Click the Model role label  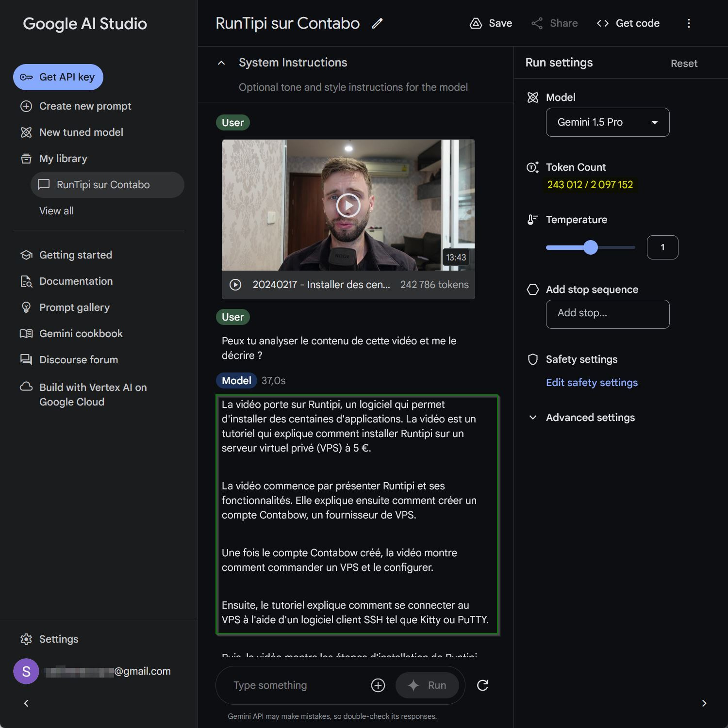236,381
